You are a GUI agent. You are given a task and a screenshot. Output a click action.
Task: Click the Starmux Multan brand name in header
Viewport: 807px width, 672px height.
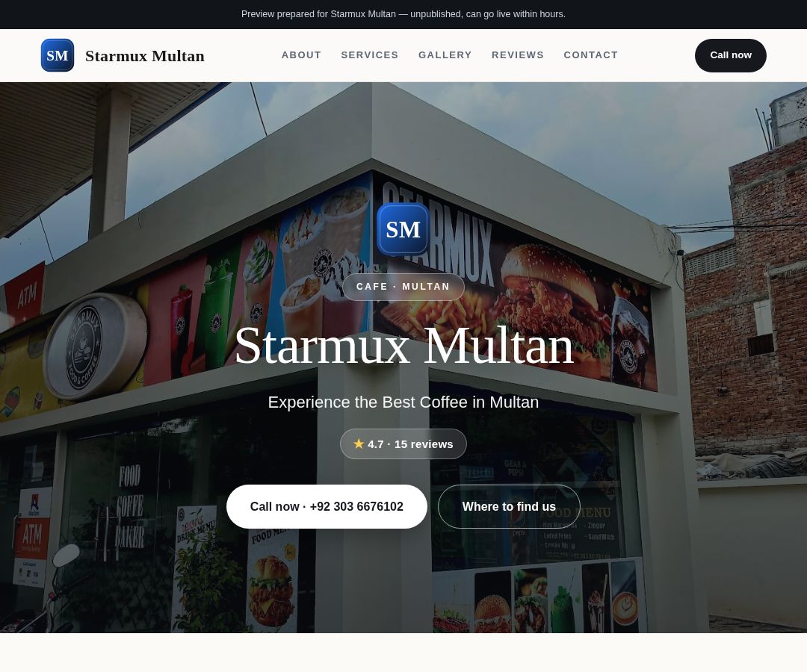click(x=145, y=55)
